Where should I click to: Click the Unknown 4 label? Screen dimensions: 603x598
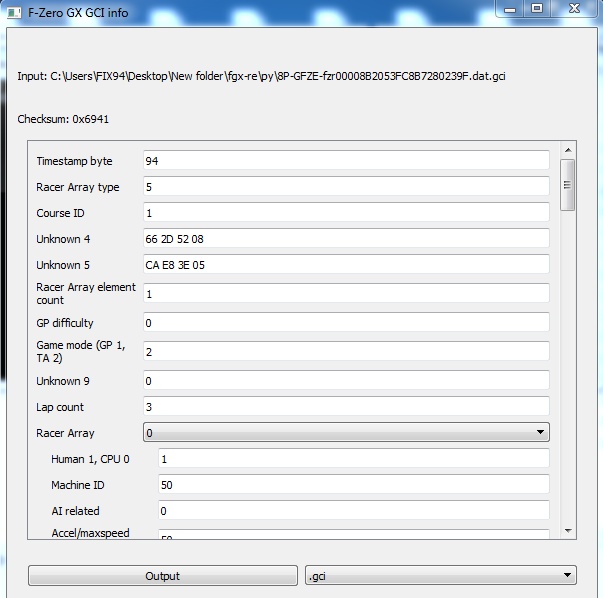(63, 239)
